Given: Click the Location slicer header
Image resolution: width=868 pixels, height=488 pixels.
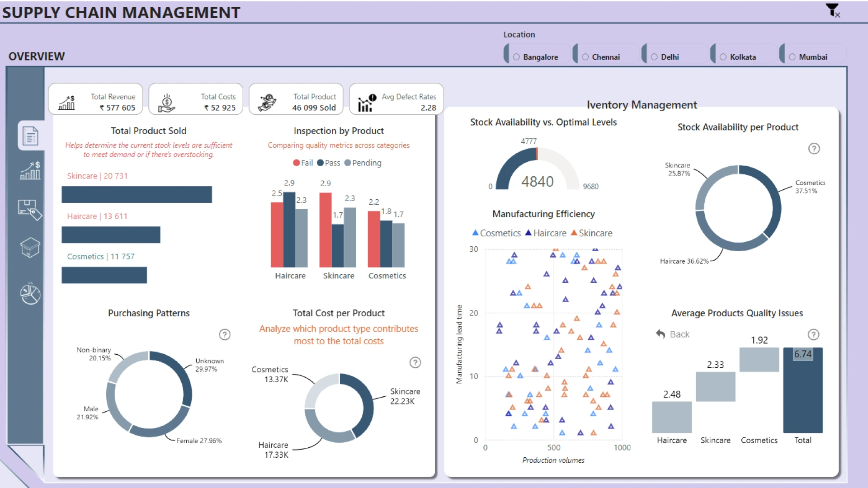Looking at the screenshot, I should pos(519,34).
